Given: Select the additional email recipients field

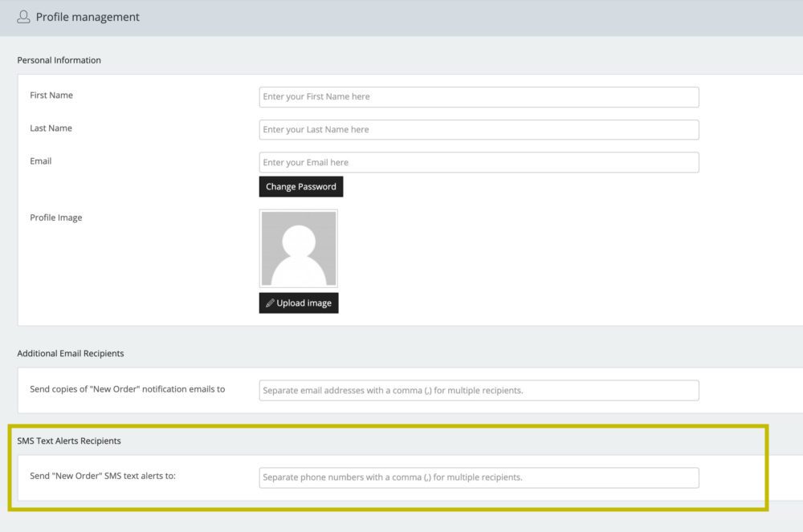Looking at the screenshot, I should (479, 391).
